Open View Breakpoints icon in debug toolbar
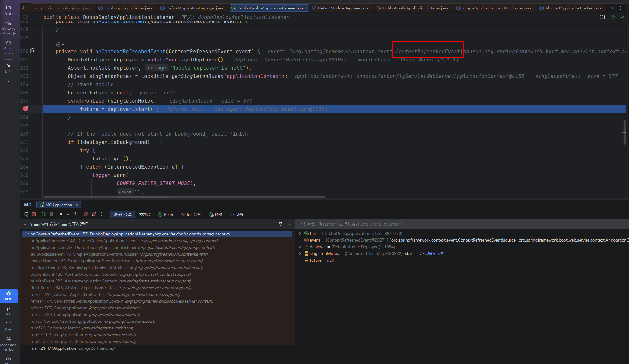Image resolution: width=629 pixels, height=364 pixels. pyautogui.click(x=86, y=214)
